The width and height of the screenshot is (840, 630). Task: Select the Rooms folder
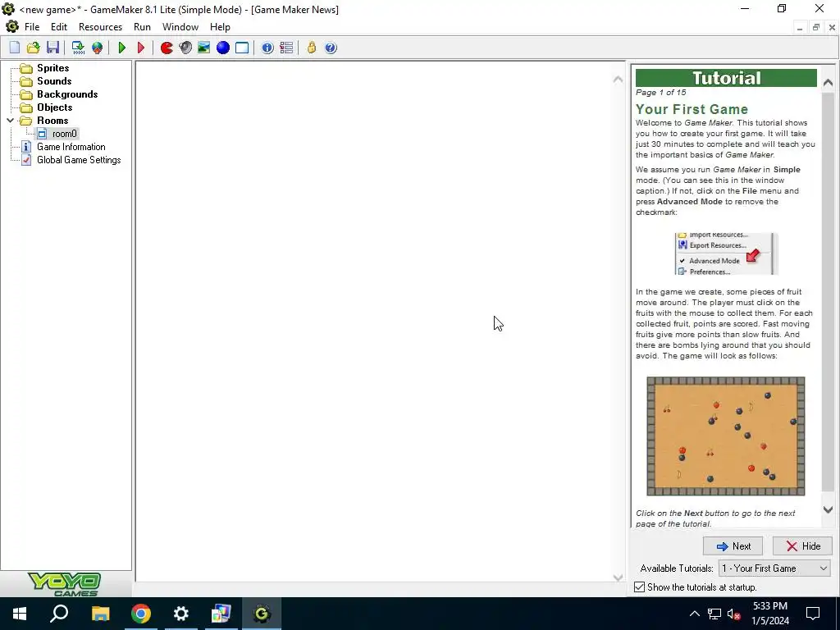(52, 121)
